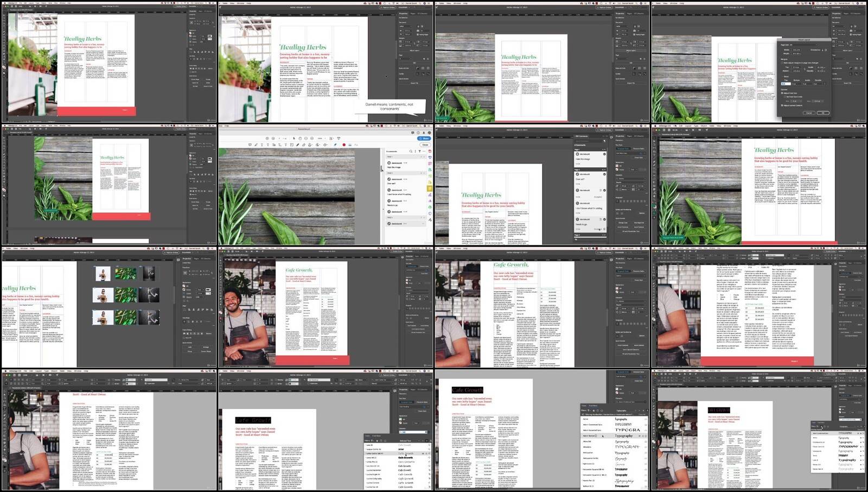The image size is (868, 492).
Task: Choose portrait orientation in Adjust Layout dialog
Action: [x=822, y=50]
